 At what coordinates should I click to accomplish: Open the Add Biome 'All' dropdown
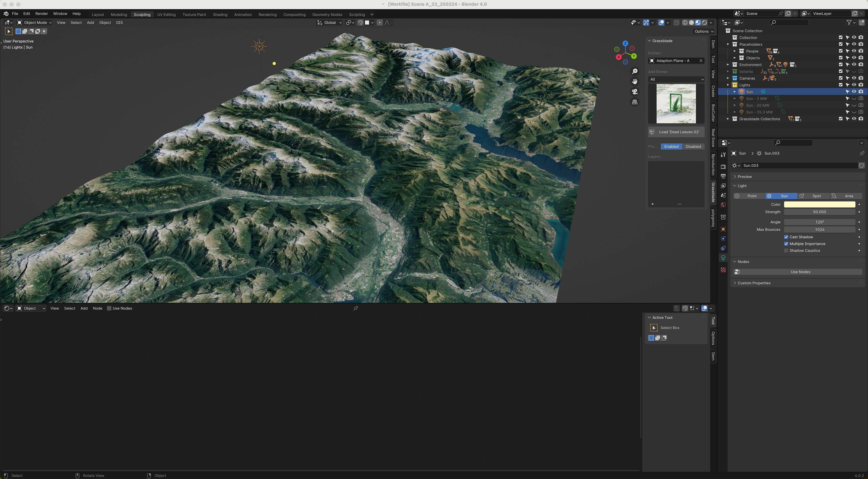[x=676, y=79]
